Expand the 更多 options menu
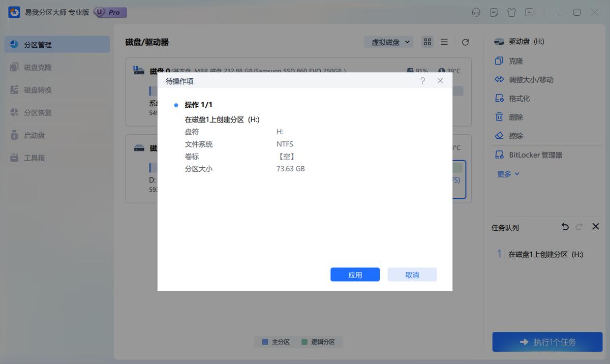610x364 pixels. point(506,173)
